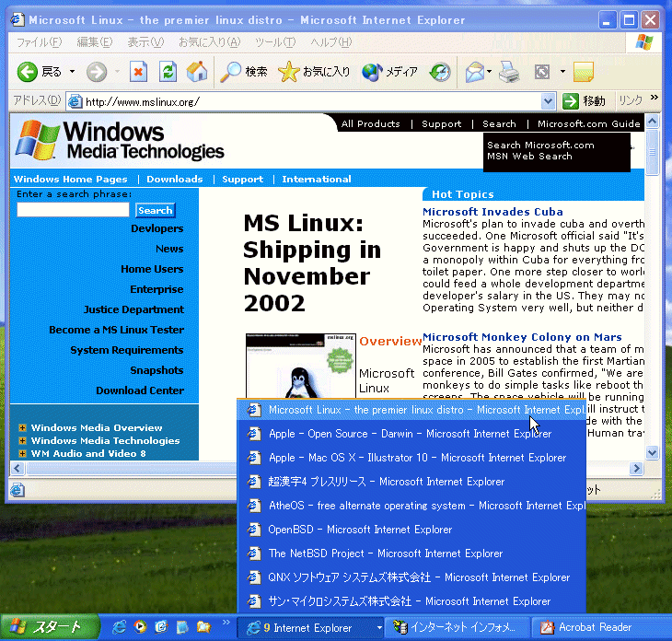This screenshot has height=641, width=672.
Task: Open the ファイル(F) menu
Action: click(40, 42)
